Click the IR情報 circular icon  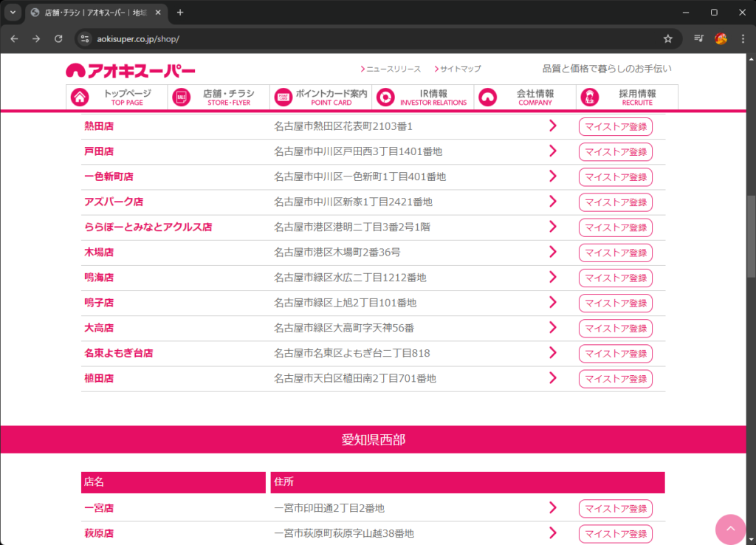click(x=385, y=97)
